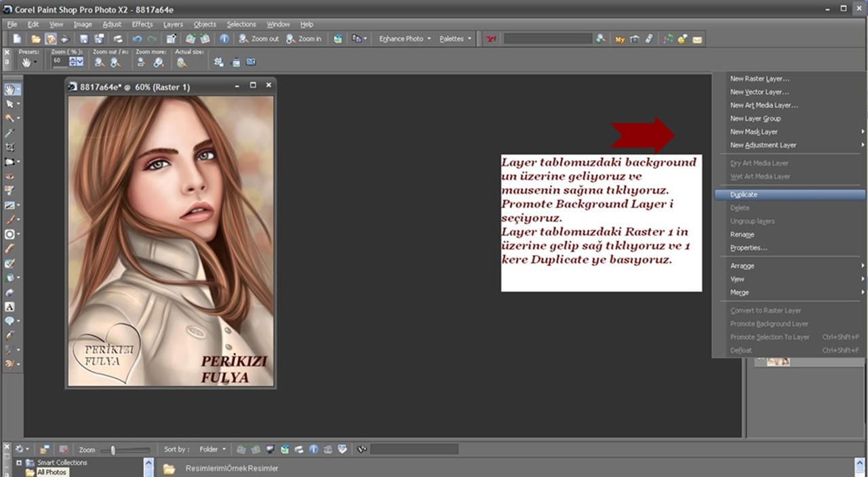The height and width of the screenshot is (477, 868).
Task: Open the Enhance Photo dropdown
Action: click(x=405, y=39)
